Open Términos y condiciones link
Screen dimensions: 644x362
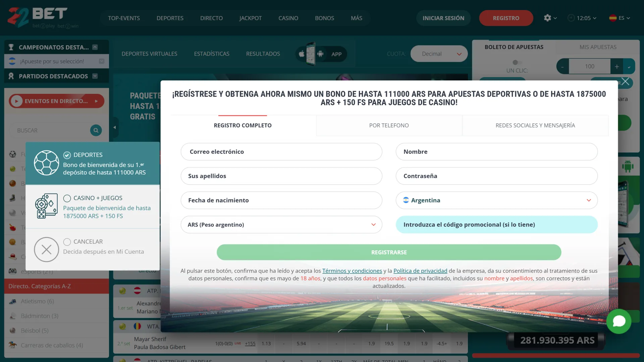[352, 270]
